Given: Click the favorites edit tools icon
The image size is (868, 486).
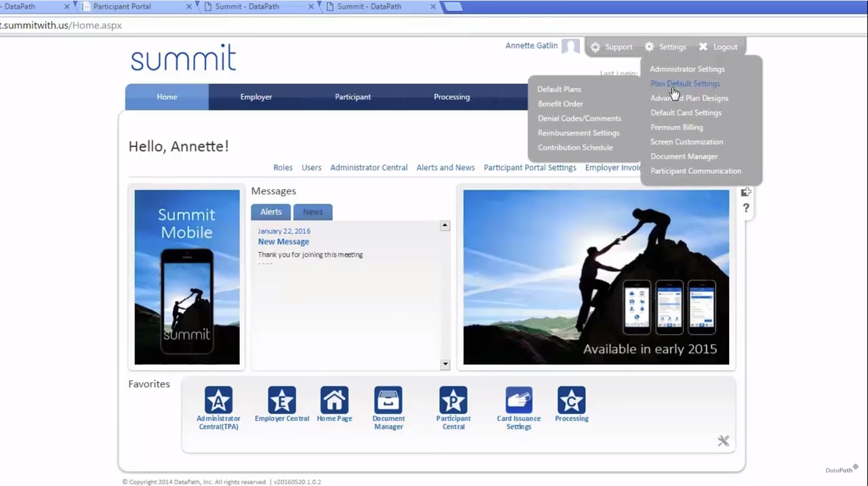Looking at the screenshot, I should tap(724, 441).
